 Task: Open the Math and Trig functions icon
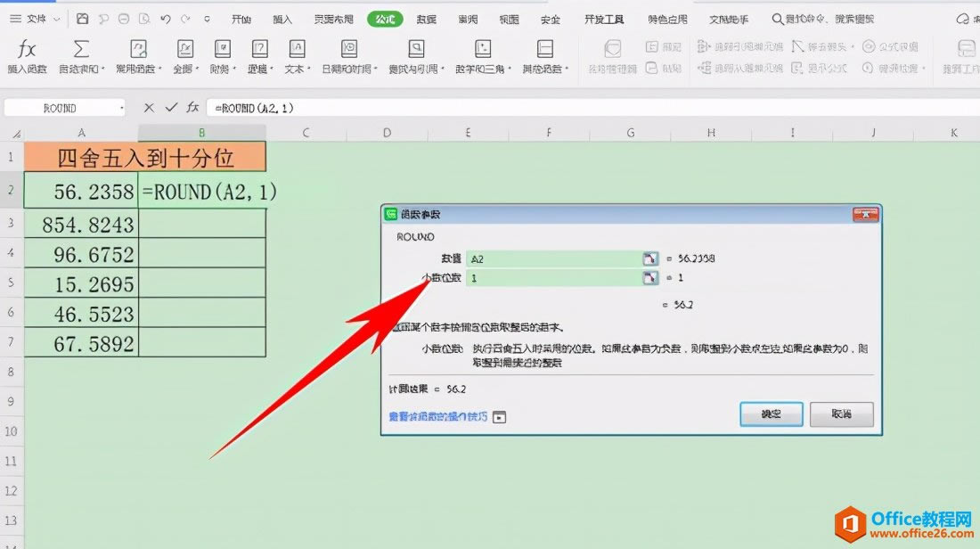tap(483, 49)
